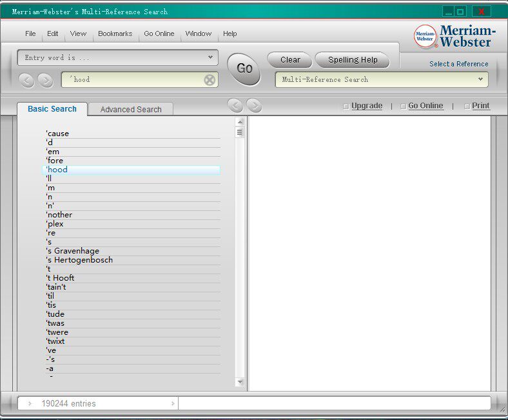Open the 'Entry word is ...' dropdown

click(117, 57)
